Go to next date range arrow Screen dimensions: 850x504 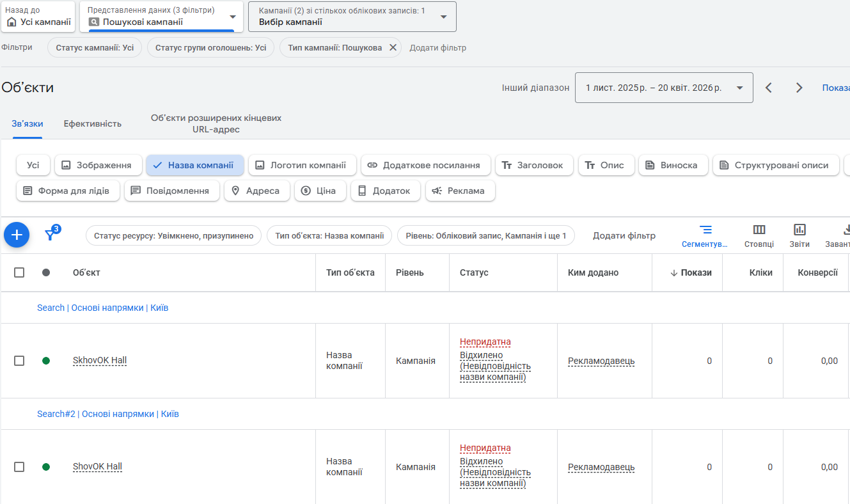click(x=799, y=88)
